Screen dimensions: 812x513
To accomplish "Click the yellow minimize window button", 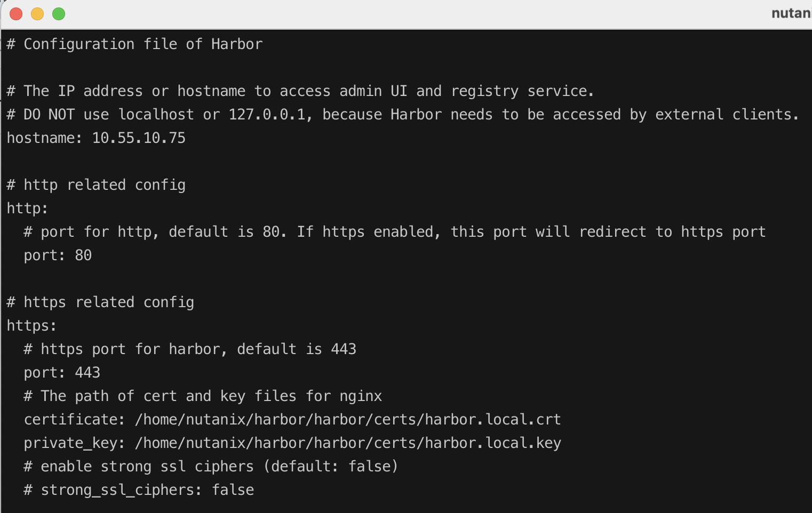I will tap(37, 14).
